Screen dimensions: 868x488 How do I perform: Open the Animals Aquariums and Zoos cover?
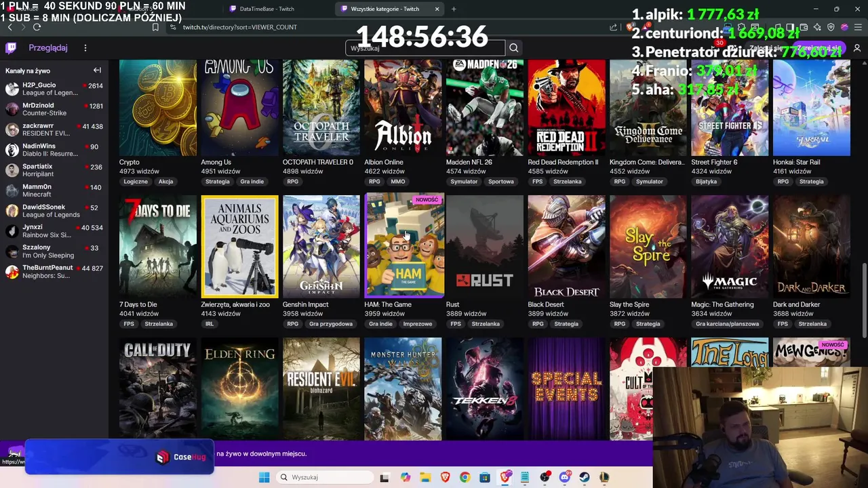239,247
